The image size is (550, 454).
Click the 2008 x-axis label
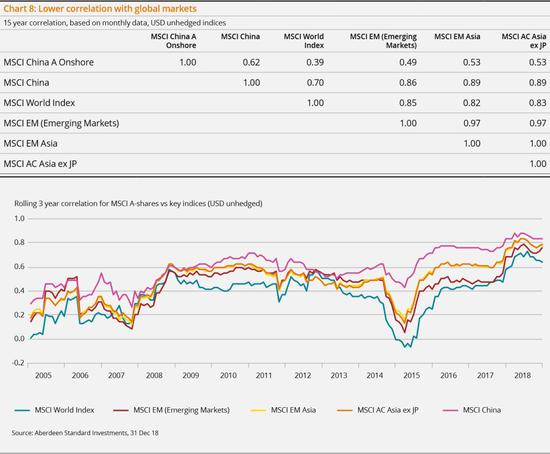click(154, 375)
